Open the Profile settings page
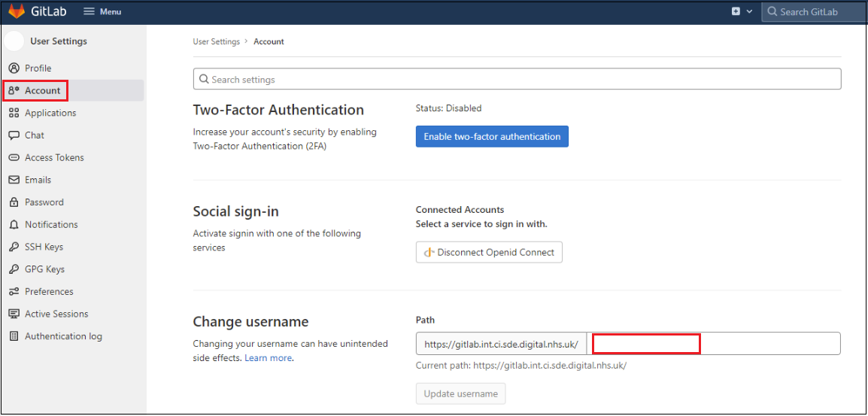This screenshot has height=416, width=868. click(38, 68)
